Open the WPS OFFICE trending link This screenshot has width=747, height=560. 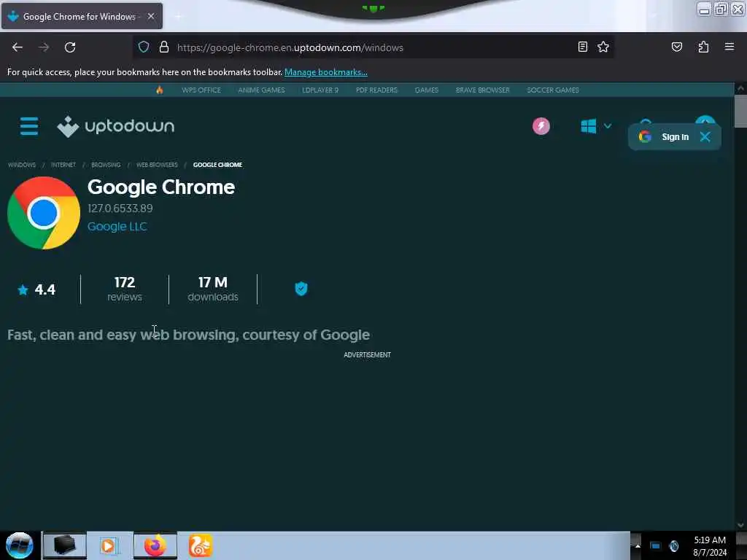[201, 90]
